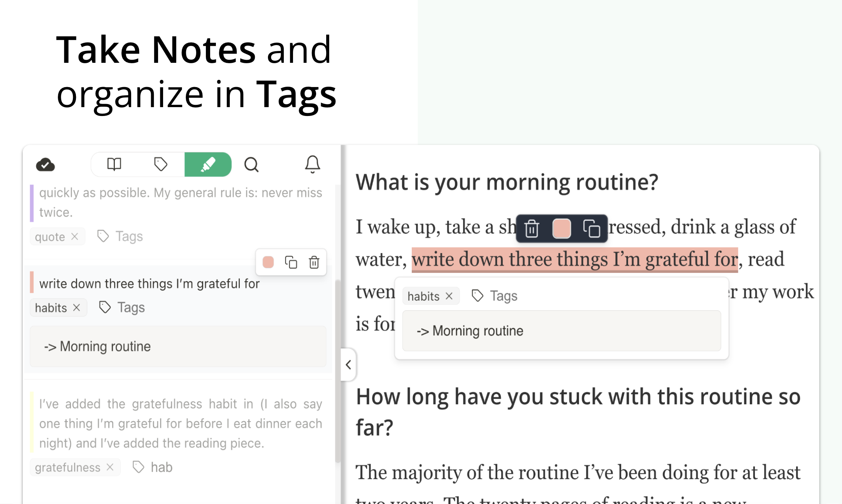Image resolution: width=842 pixels, height=504 pixels.
Task: Remove habits tag in popup card
Action: pos(449,296)
